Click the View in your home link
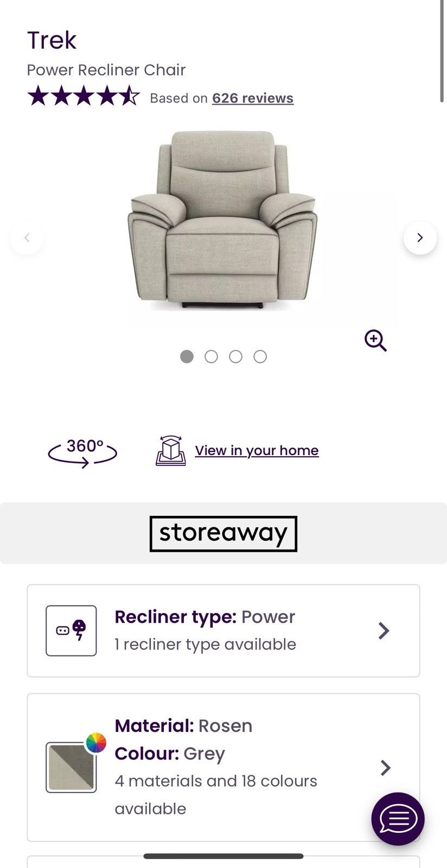 [x=257, y=451]
